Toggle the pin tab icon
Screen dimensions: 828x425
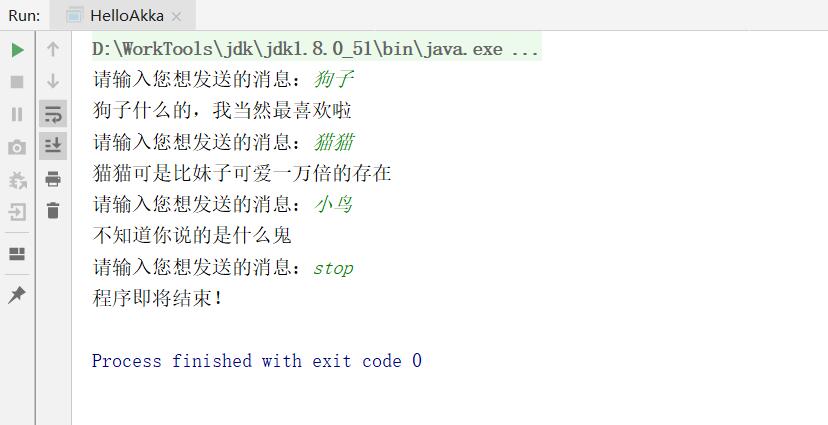(x=17, y=295)
